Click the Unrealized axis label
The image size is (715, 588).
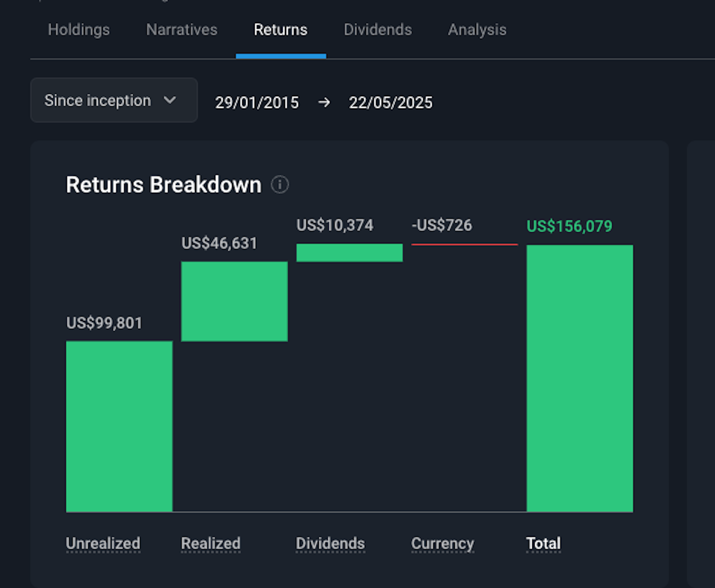(x=103, y=544)
